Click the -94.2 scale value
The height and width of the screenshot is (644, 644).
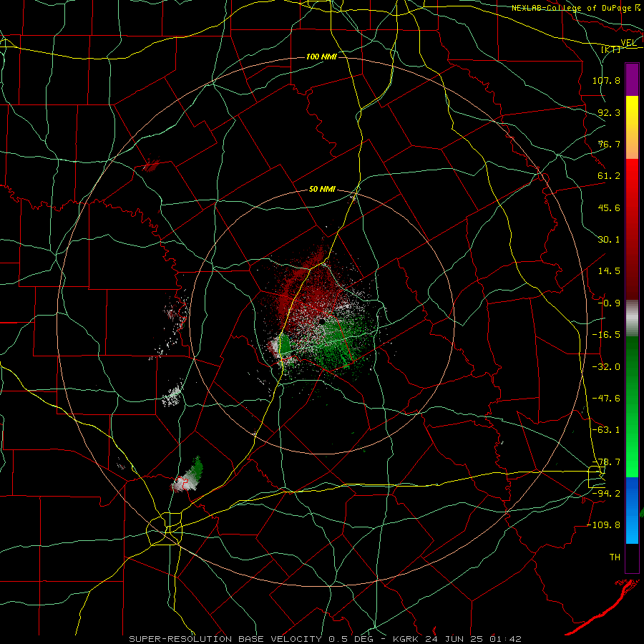tap(606, 494)
